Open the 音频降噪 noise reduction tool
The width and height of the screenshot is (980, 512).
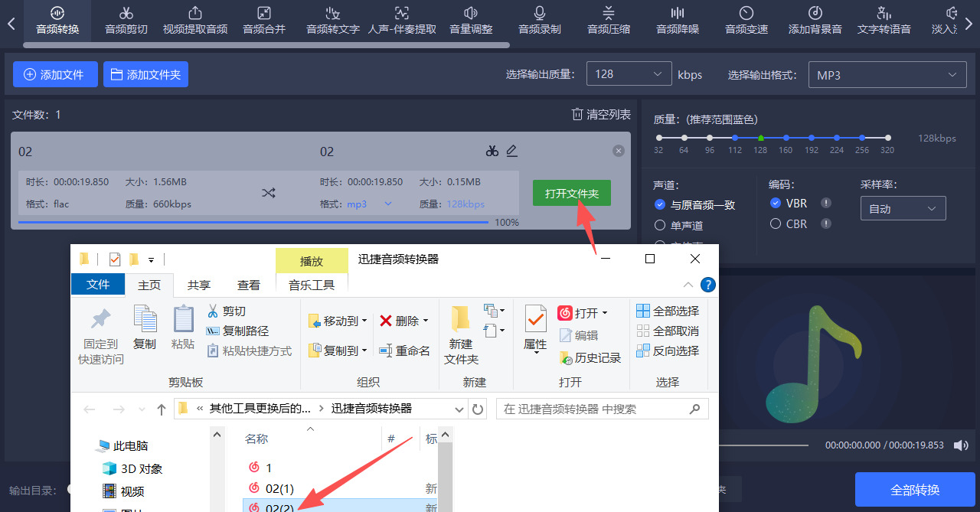tap(678, 21)
